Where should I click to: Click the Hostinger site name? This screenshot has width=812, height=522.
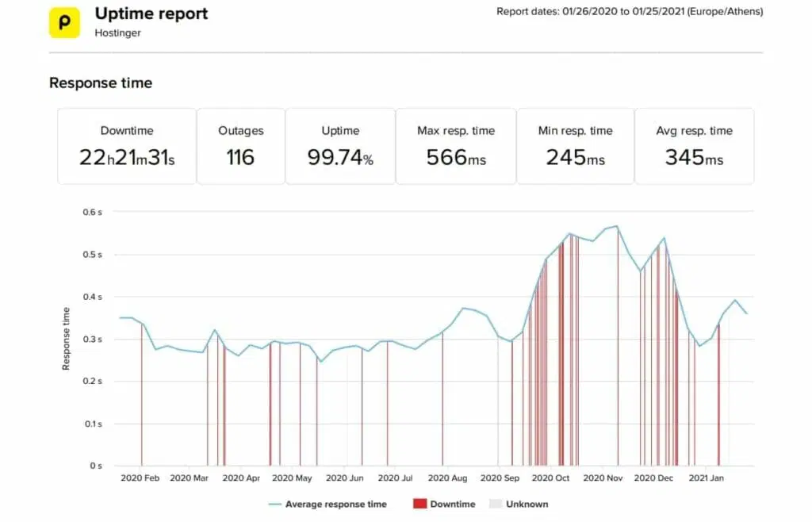(117, 33)
